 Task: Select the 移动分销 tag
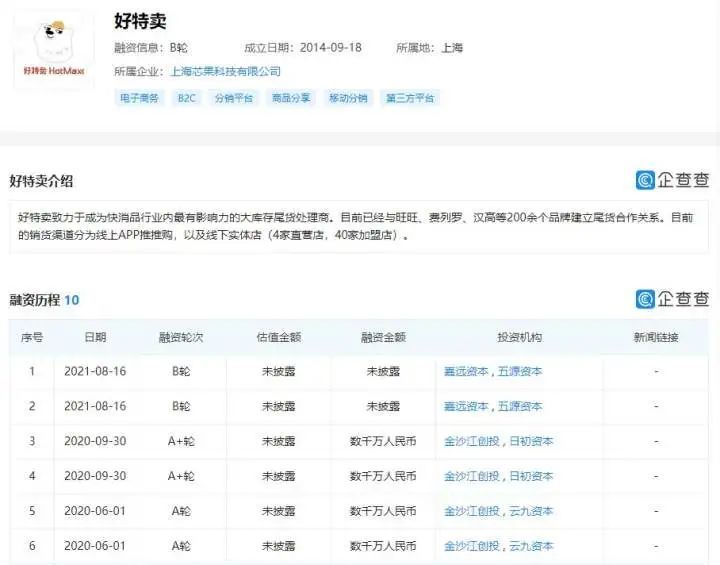pyautogui.click(x=348, y=98)
